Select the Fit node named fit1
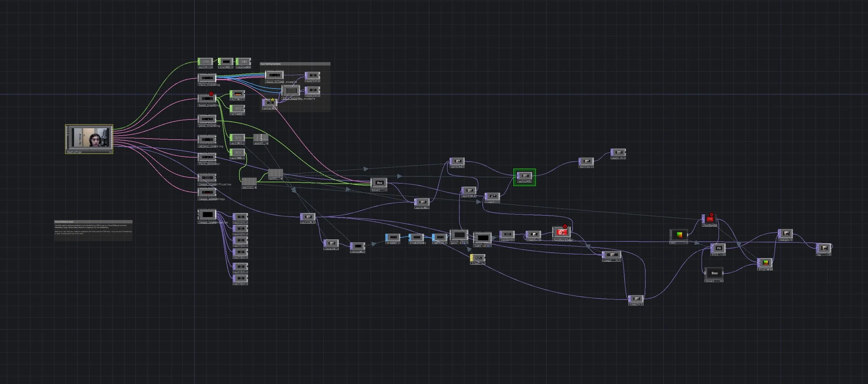The height and width of the screenshot is (384, 868). [x=719, y=248]
